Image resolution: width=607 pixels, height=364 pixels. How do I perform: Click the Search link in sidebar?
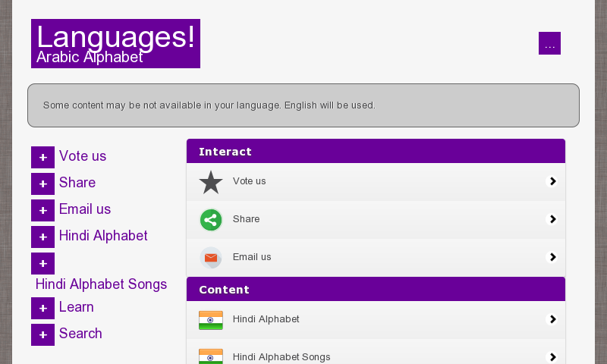click(x=80, y=334)
